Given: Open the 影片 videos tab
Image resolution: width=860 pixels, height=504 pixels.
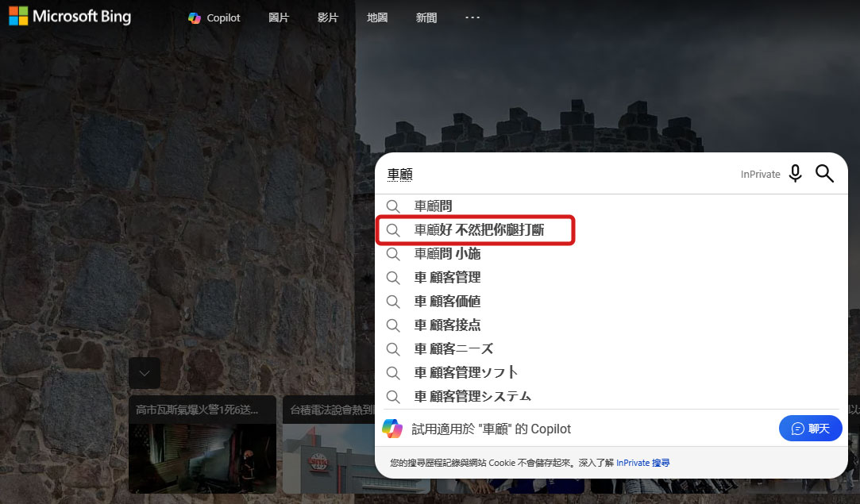Looking at the screenshot, I should click(x=328, y=17).
